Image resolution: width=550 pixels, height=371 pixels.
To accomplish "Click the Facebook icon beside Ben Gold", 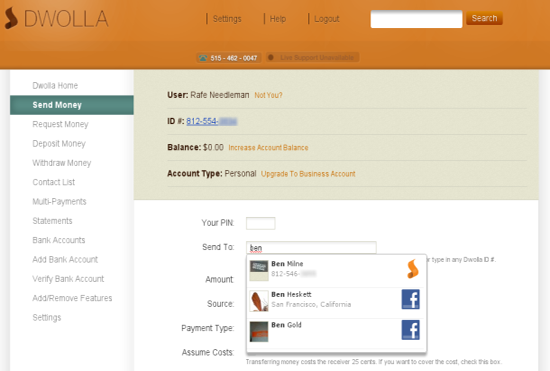I will pyautogui.click(x=410, y=330).
